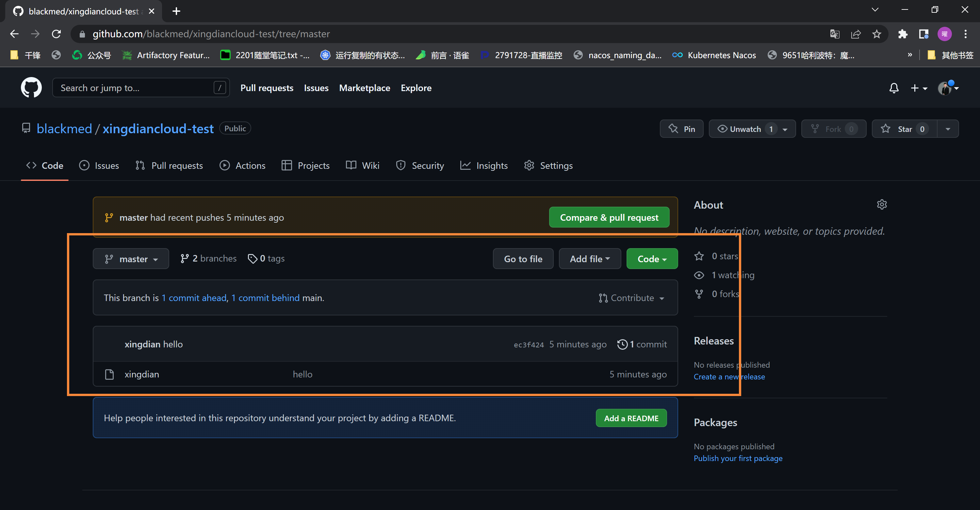Open the master branch selector

(x=131, y=259)
